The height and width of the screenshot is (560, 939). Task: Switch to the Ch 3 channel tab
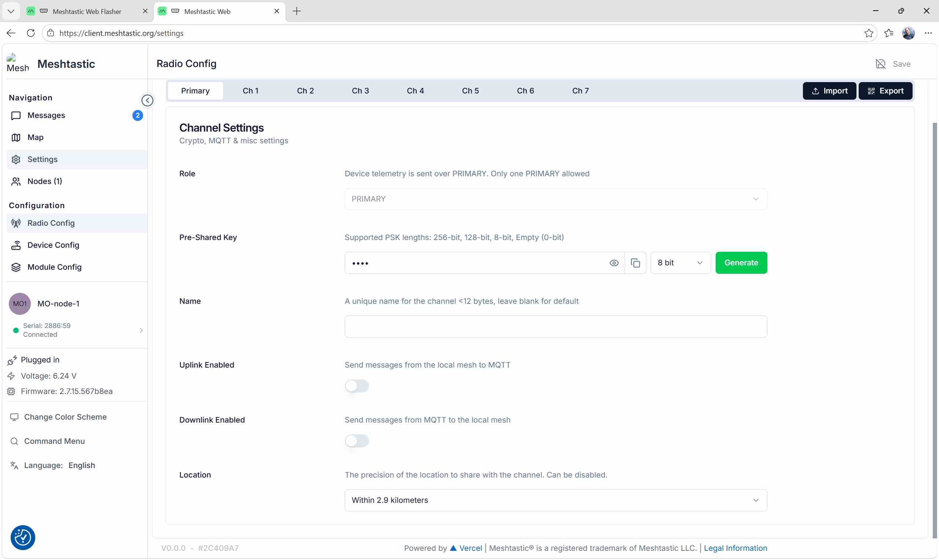coord(360,91)
